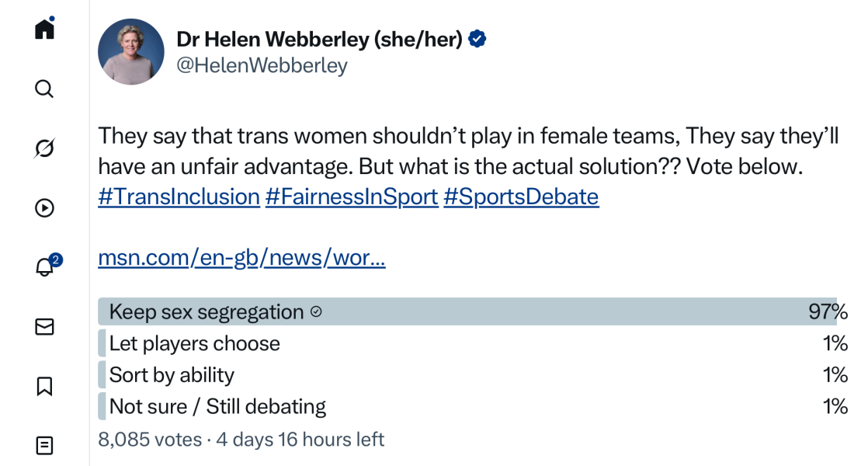View Bookmarks using the bookmark icon
The height and width of the screenshot is (466, 868).
[x=44, y=386]
